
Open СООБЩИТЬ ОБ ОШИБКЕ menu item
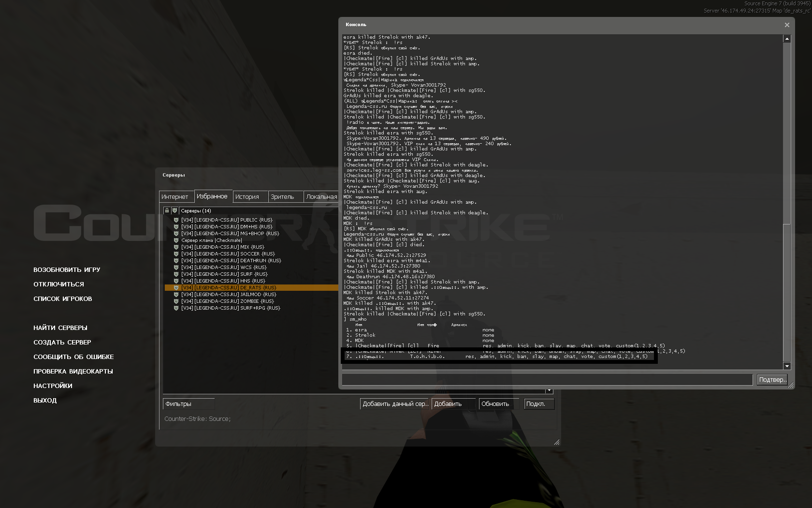[x=73, y=357]
